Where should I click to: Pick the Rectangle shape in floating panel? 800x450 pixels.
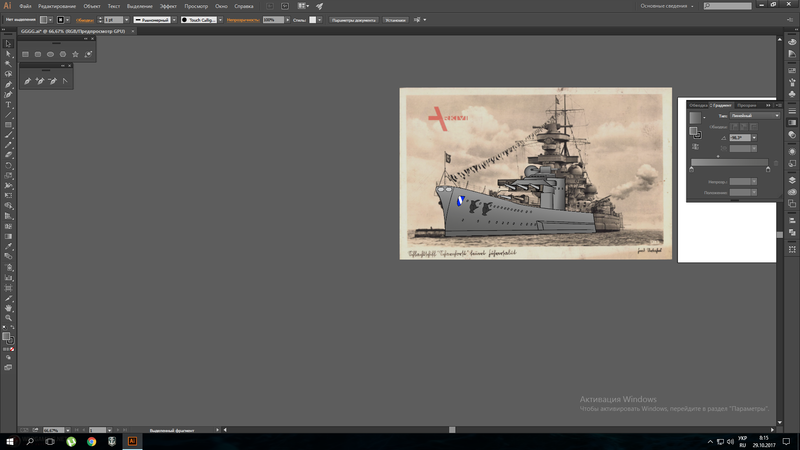(26, 54)
